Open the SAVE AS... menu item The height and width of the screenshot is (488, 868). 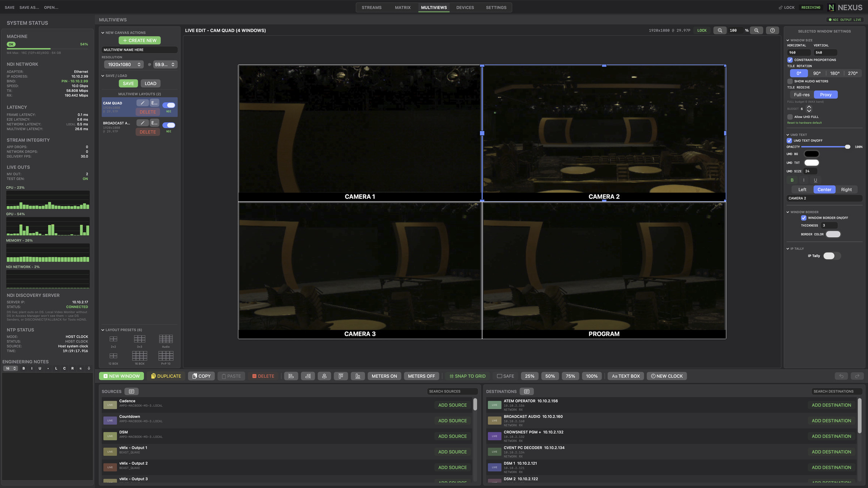pyautogui.click(x=29, y=8)
